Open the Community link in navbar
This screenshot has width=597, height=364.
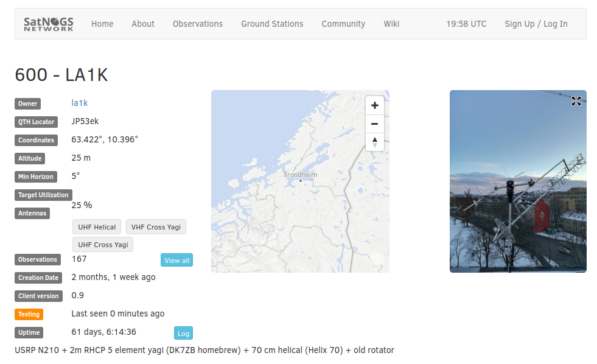tap(343, 24)
